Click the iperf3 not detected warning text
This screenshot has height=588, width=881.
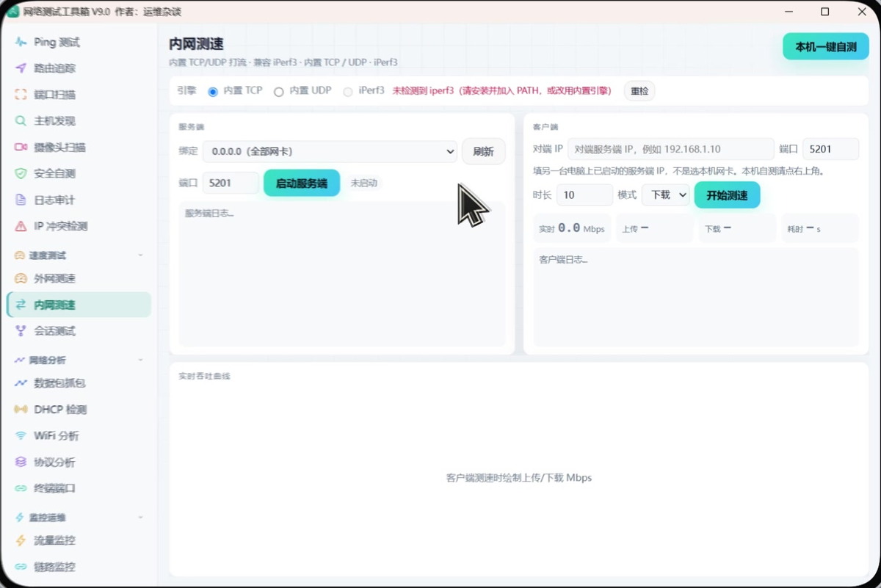pos(502,91)
